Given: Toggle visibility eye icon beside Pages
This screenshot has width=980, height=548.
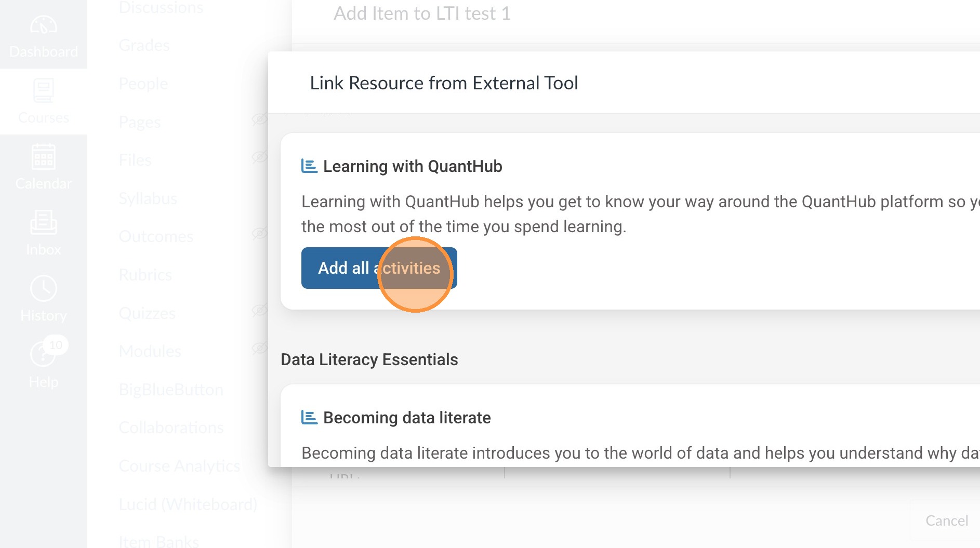Looking at the screenshot, I should [x=259, y=119].
